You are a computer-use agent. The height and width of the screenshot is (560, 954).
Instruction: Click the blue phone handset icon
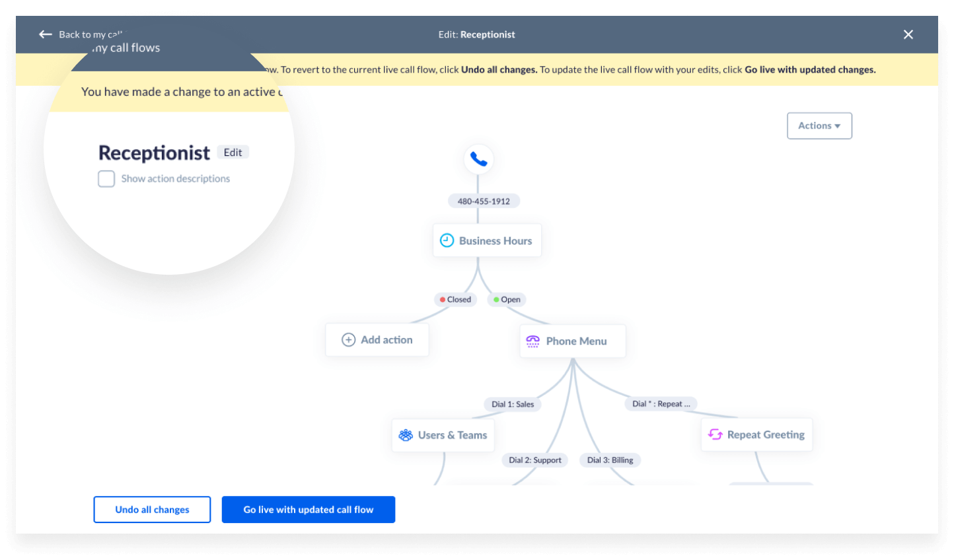(x=478, y=159)
